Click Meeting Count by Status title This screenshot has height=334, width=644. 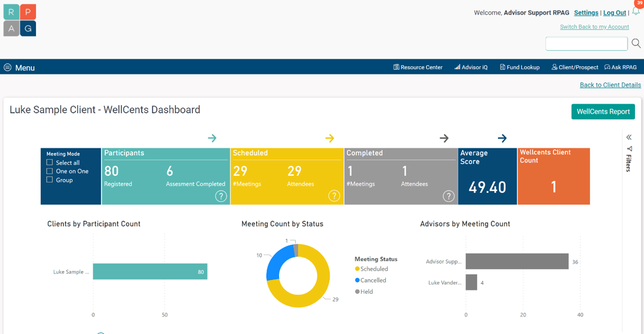(282, 224)
